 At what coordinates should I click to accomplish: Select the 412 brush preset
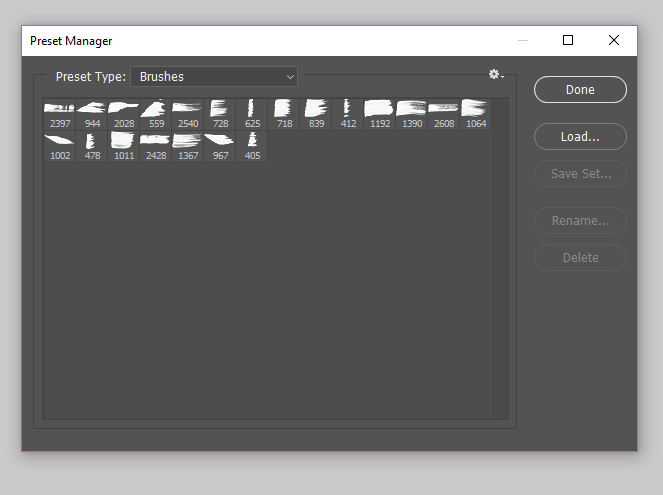coord(348,114)
